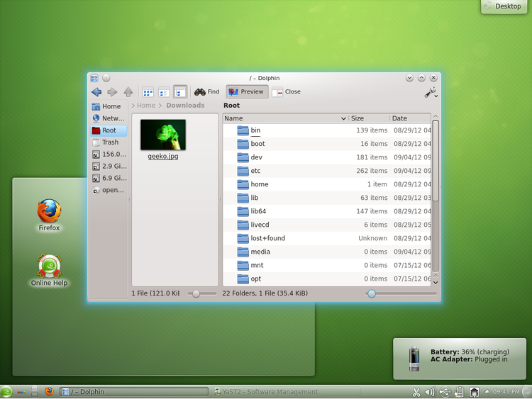Viewport: 532px width, 399px height.
Task: Adjust the right pane zoom slider
Action: [371, 293]
